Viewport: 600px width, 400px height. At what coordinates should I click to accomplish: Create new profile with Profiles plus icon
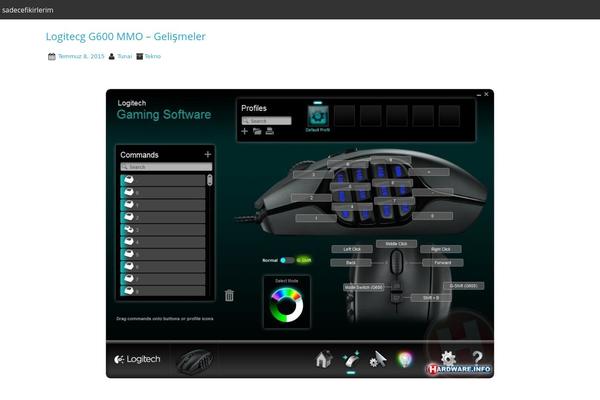click(245, 131)
